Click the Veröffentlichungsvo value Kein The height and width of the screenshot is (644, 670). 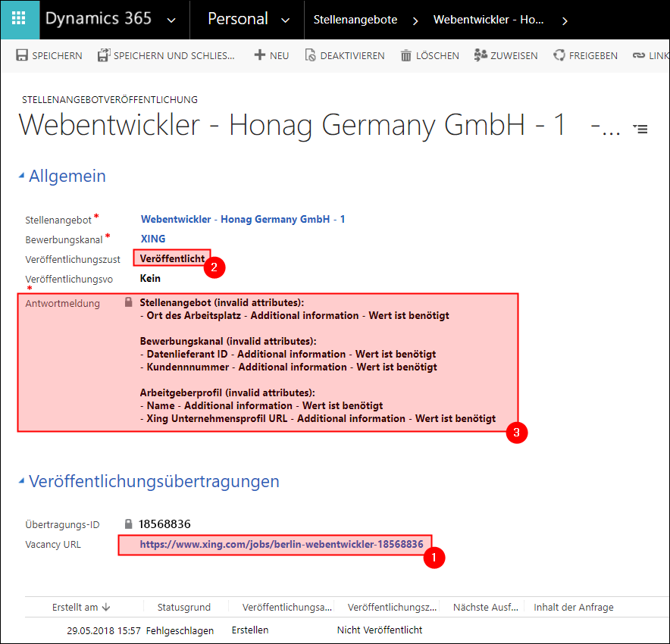(150, 279)
